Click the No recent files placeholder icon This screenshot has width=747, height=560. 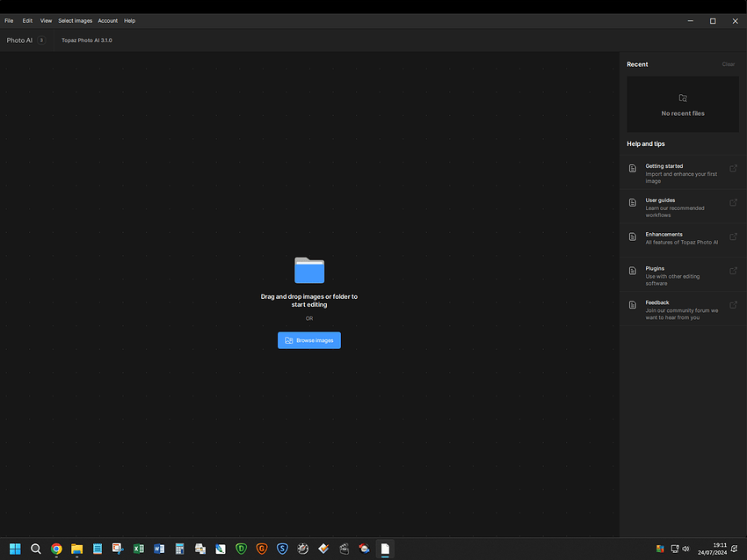click(x=683, y=98)
